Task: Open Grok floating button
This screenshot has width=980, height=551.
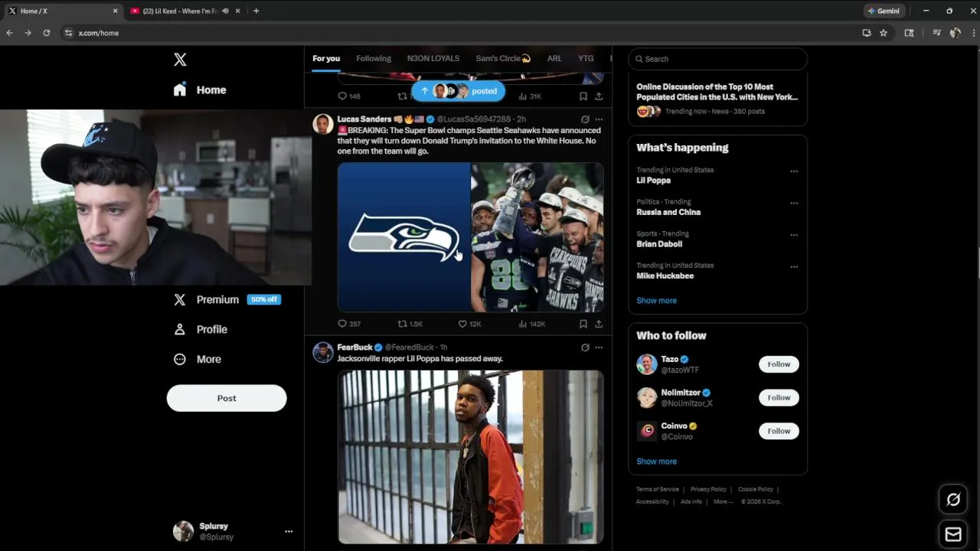Action: 953,500
